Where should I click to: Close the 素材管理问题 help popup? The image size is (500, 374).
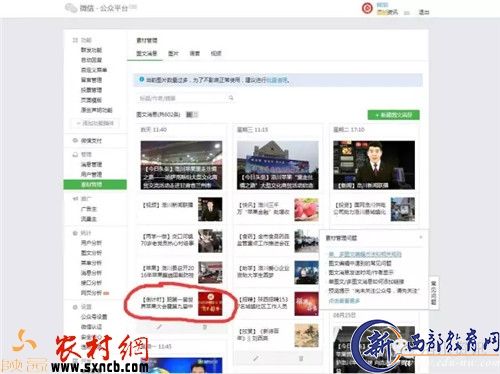click(421, 237)
